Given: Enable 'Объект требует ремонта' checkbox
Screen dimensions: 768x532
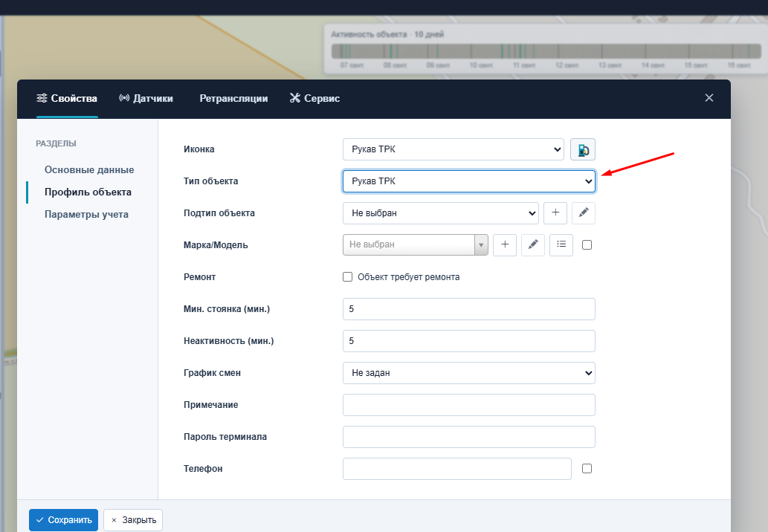Looking at the screenshot, I should tap(348, 277).
